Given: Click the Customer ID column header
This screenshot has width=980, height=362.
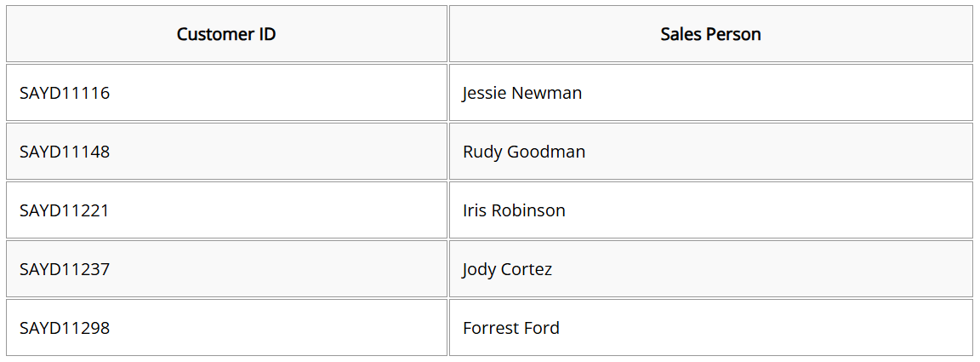Looking at the screenshot, I should click(x=226, y=34).
